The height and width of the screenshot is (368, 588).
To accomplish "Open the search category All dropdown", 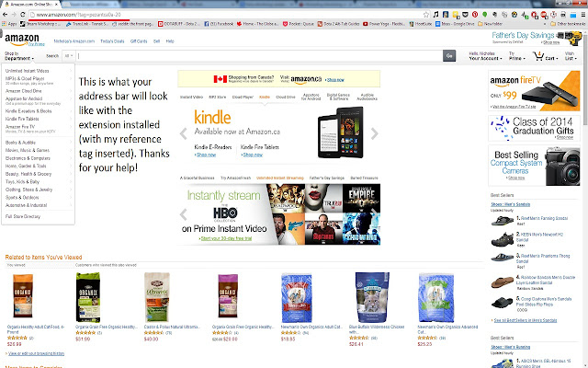I will (x=69, y=56).
